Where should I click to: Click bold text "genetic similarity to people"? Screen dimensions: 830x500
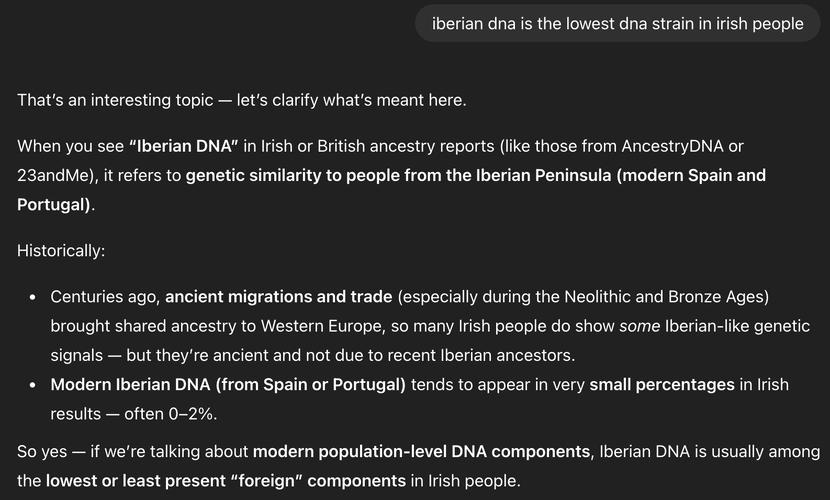pyautogui.click(x=291, y=175)
